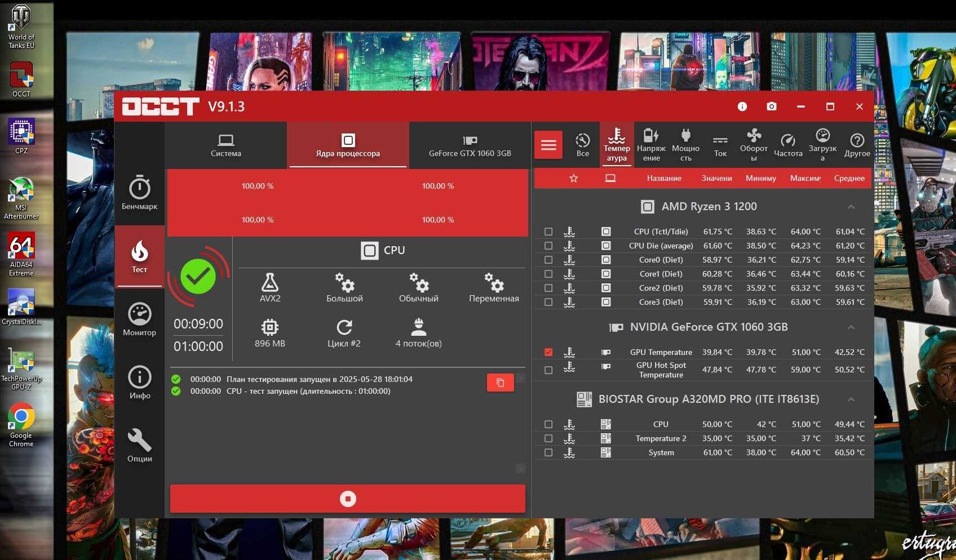Select Переменная load option
The height and width of the screenshot is (560, 956).
click(494, 288)
